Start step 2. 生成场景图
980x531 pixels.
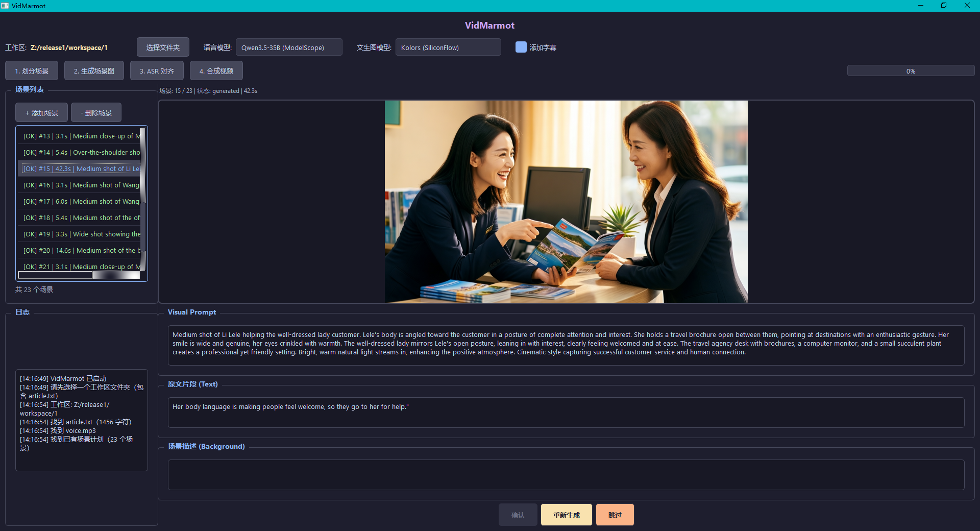click(x=94, y=70)
